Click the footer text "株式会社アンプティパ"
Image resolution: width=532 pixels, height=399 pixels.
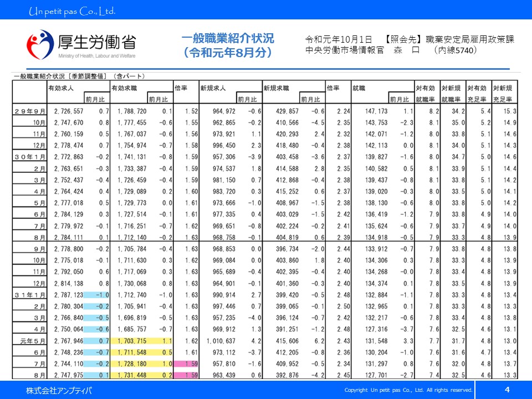point(59,391)
